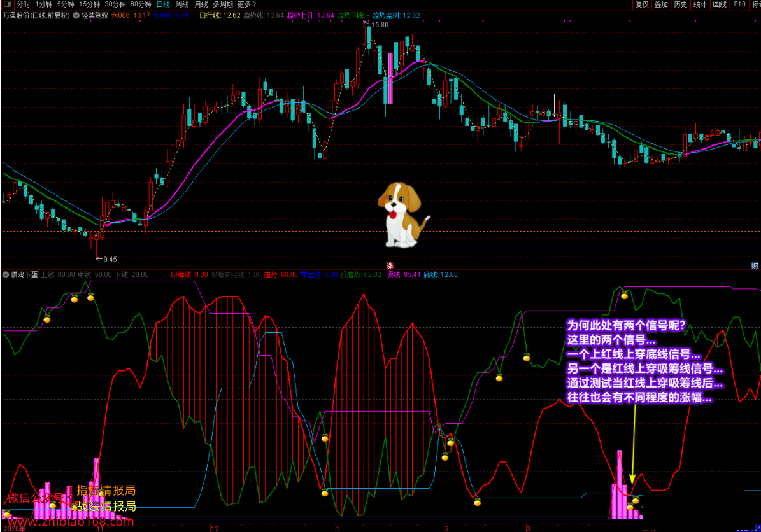Image resolution: width=761 pixels, height=532 pixels.
Task: Click 吸筹专用线 1.00 value label
Action: pos(236,274)
